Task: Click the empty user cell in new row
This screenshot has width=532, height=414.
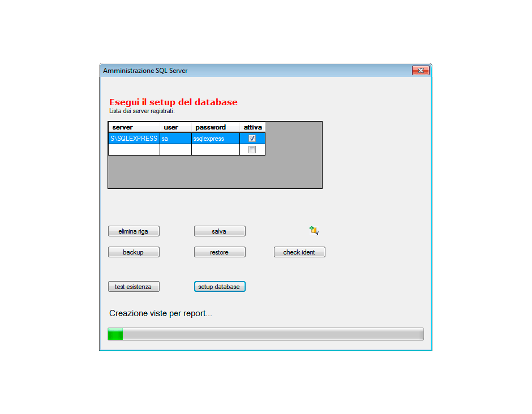Action: pos(176,149)
